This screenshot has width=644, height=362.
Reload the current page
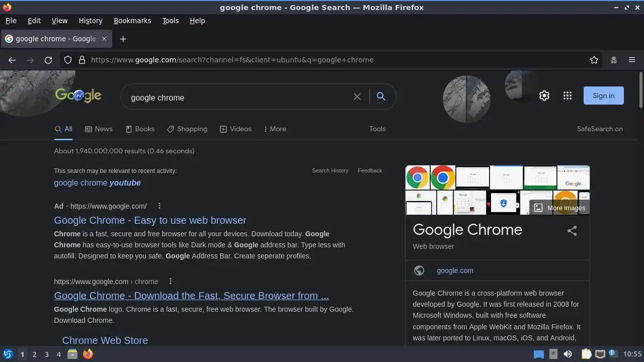coord(48,60)
